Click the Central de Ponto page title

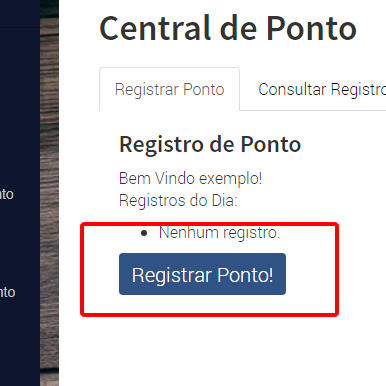(228, 28)
